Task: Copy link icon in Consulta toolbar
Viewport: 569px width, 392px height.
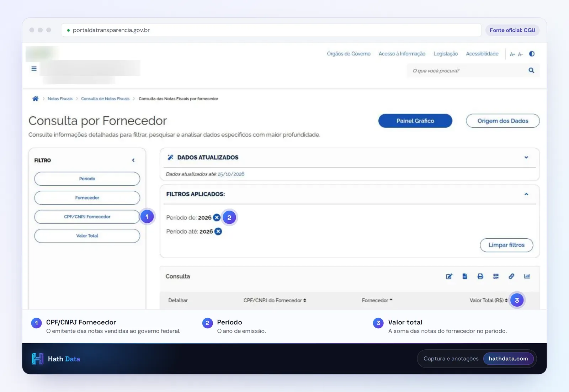Action: [x=511, y=276]
